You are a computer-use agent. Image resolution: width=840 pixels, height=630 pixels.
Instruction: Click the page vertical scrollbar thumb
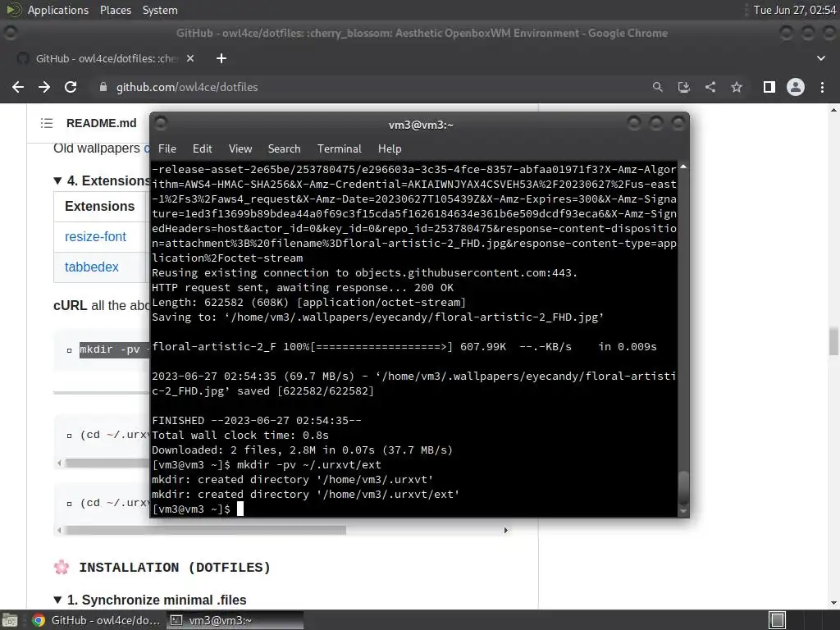(833, 342)
